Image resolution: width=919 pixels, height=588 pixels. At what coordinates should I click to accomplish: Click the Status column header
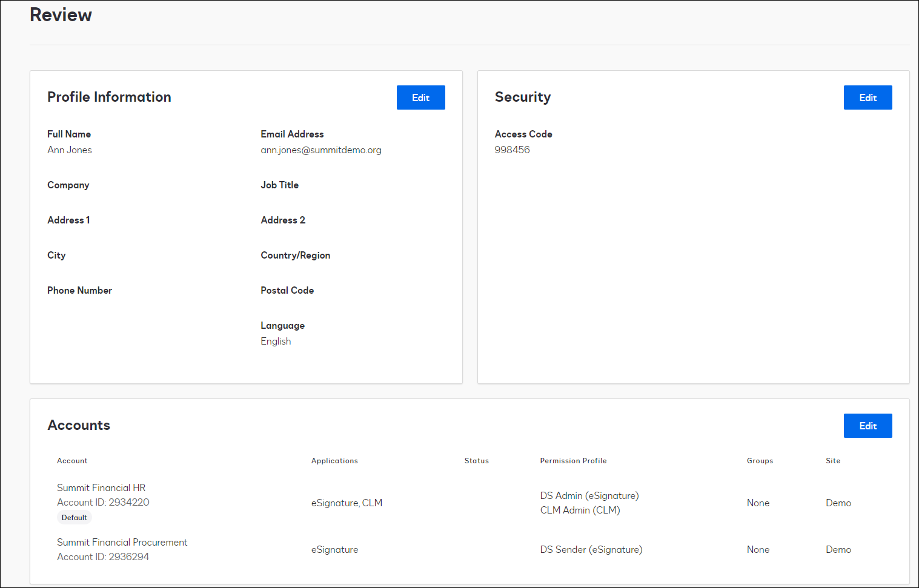(x=476, y=461)
